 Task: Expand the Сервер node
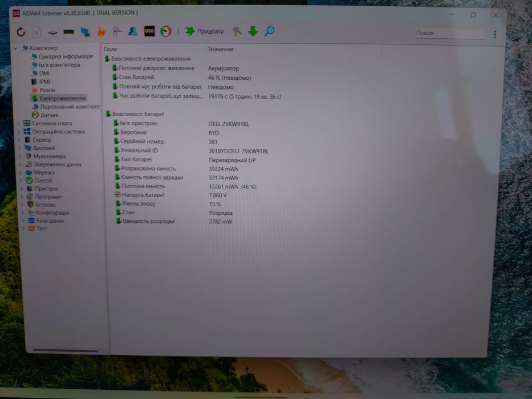(19, 140)
